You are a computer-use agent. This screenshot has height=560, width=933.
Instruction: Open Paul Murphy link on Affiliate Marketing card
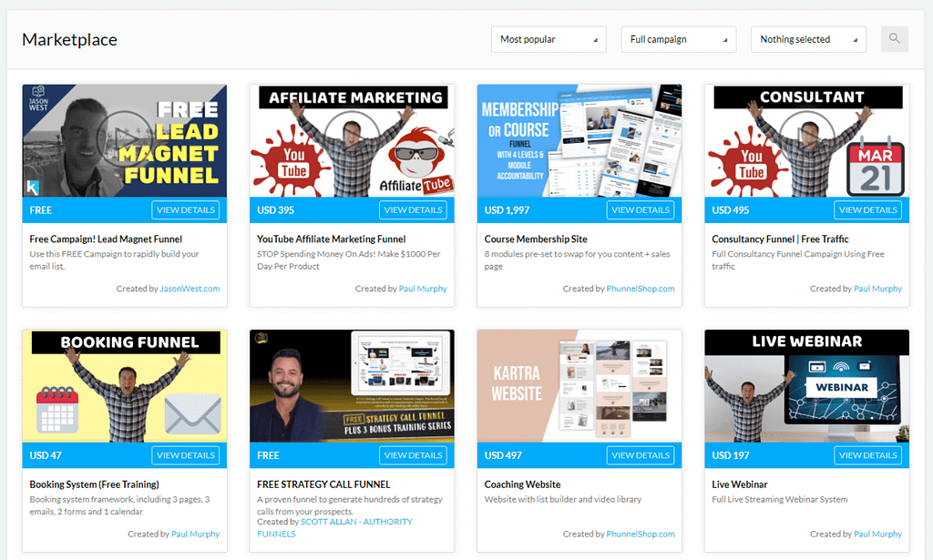(x=423, y=289)
